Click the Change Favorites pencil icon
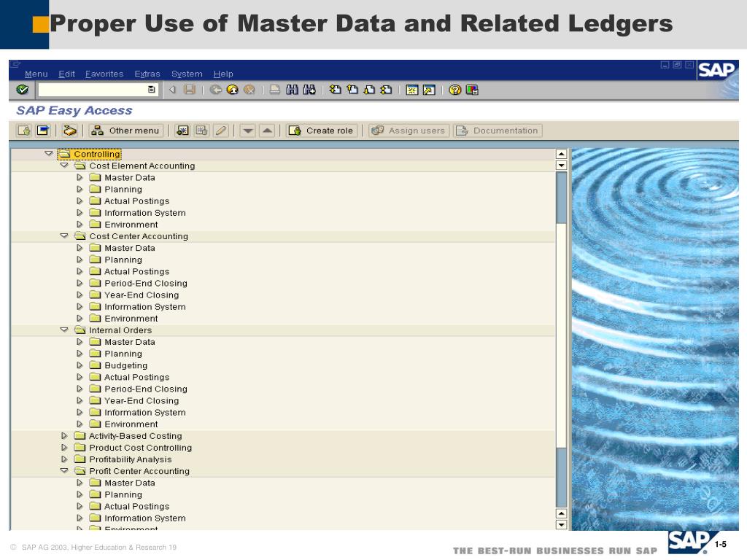747x560 pixels. 220,131
